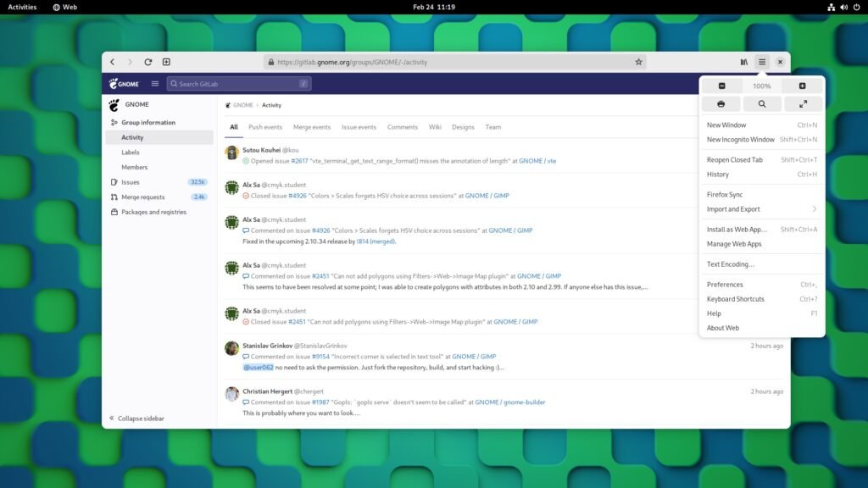Switch to the Wiki tab
Screen dimensions: 868x488
point(435,127)
